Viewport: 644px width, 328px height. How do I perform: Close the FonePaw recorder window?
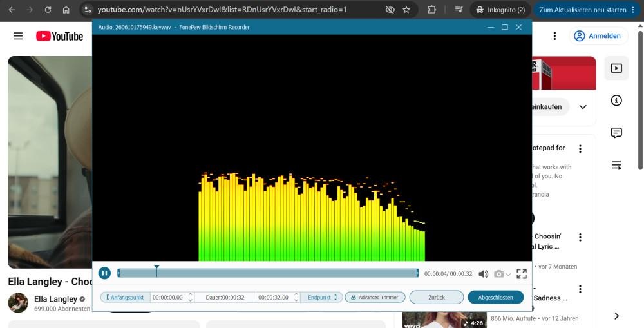coord(518,27)
